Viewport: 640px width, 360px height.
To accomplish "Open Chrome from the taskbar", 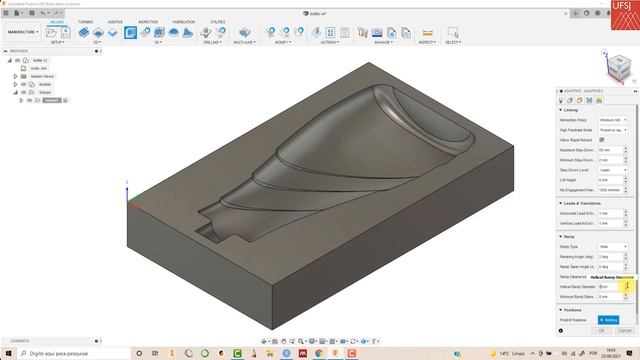I will pos(319,353).
